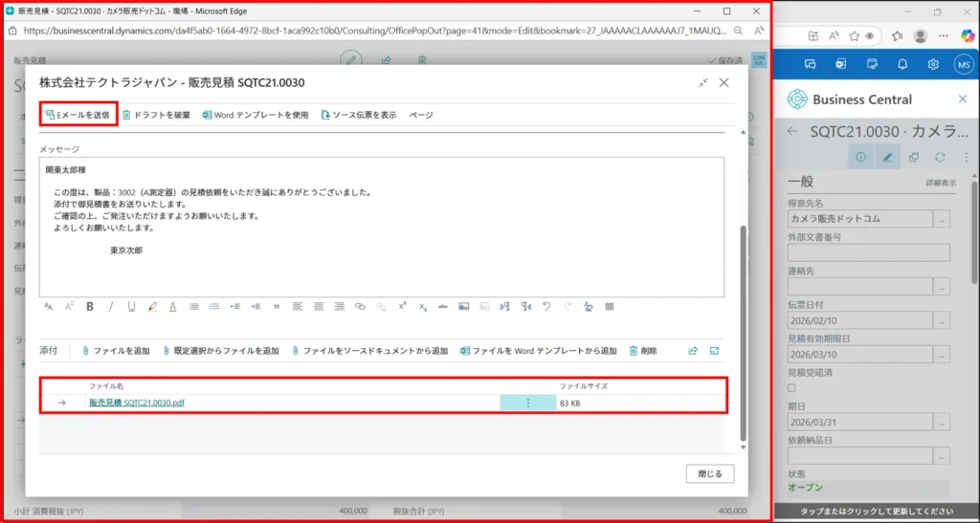
Task: Click the refresh icon in Business Central panel
Action: [940, 157]
